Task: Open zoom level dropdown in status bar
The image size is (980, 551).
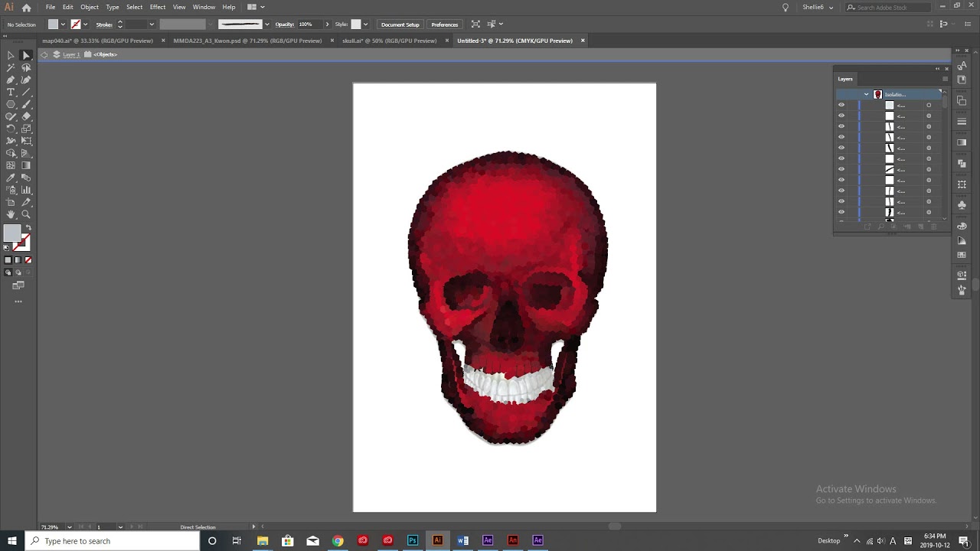Action: (70, 527)
